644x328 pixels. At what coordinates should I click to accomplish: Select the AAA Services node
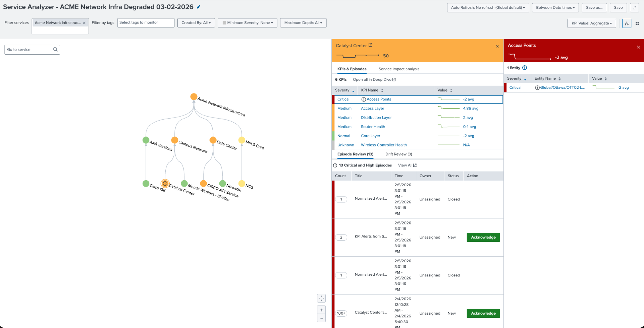146,140
